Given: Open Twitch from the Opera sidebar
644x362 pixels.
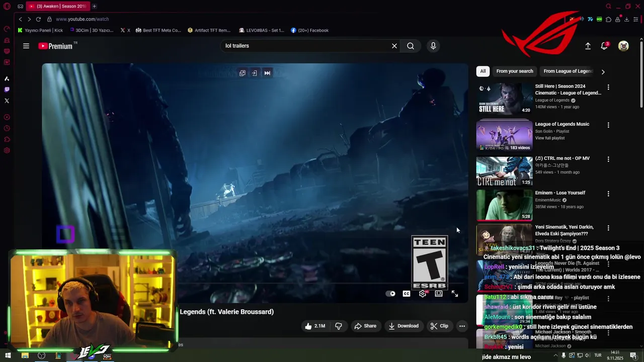Looking at the screenshot, I should (7, 89).
